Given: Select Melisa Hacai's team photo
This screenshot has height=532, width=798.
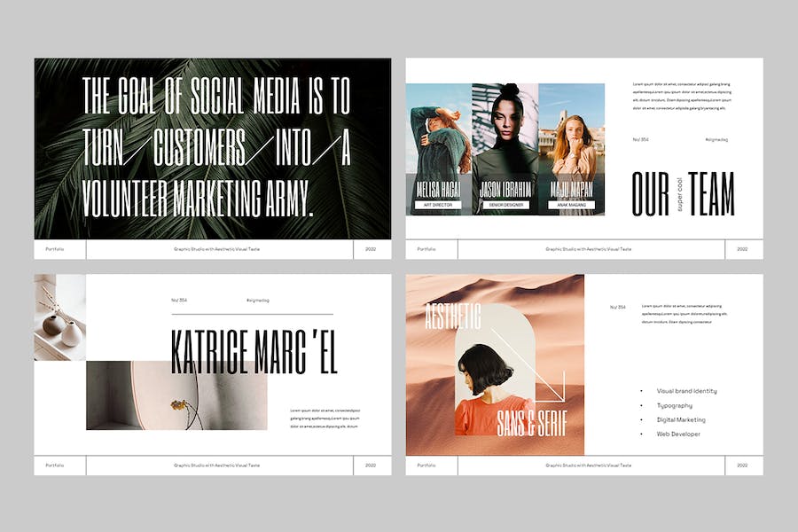Looking at the screenshot, I should (x=439, y=142).
